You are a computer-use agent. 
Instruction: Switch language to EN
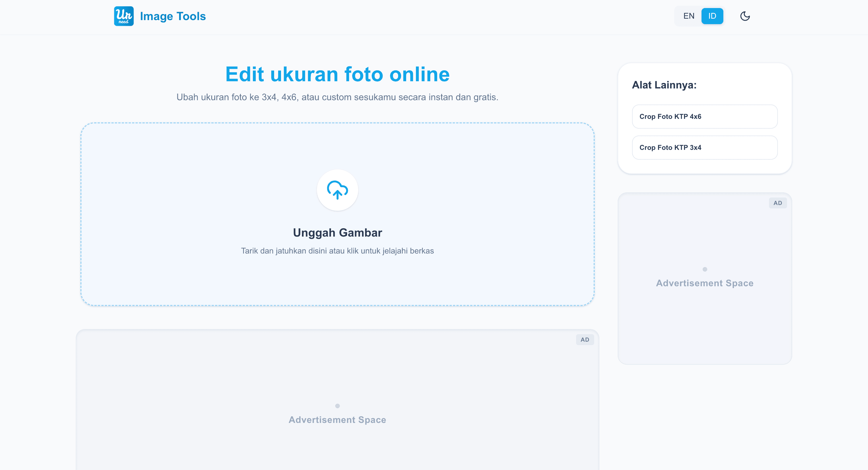(689, 16)
